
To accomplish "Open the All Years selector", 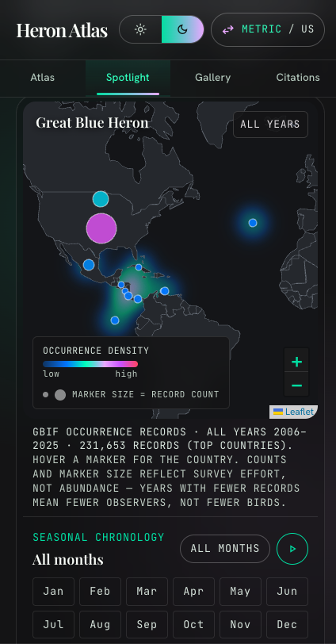I will tap(270, 125).
